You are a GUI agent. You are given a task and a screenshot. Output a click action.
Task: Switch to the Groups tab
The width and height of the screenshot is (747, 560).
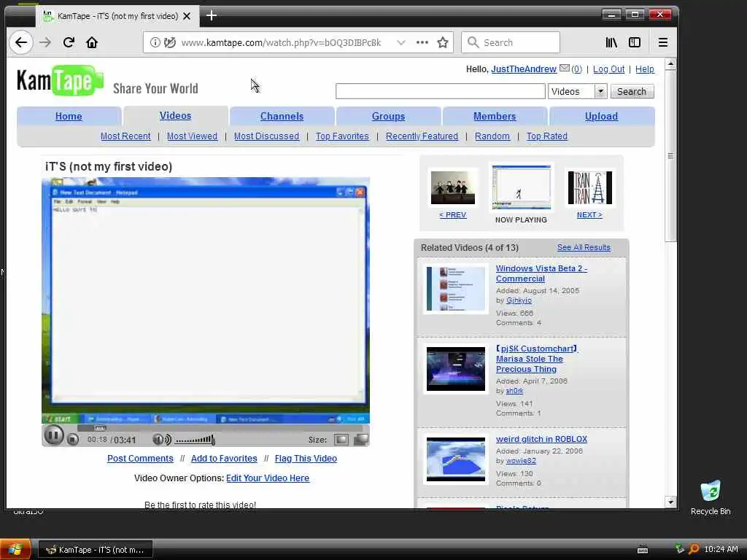point(388,116)
